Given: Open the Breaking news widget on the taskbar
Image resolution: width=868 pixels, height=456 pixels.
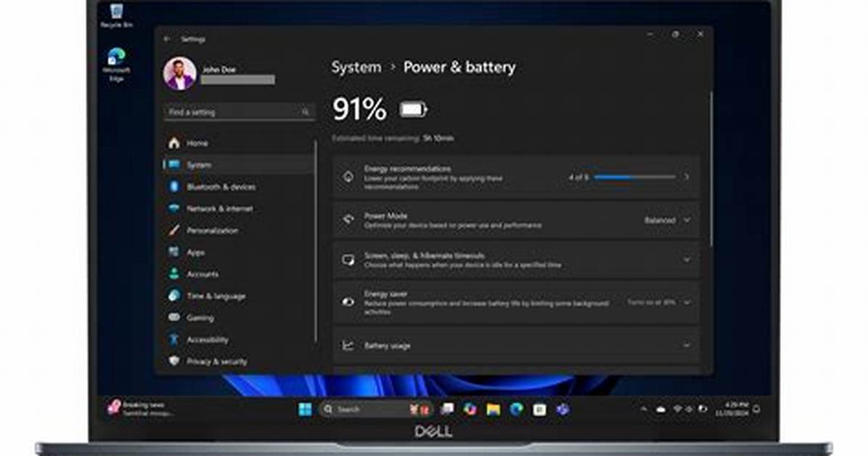Looking at the screenshot, I should (x=139, y=409).
